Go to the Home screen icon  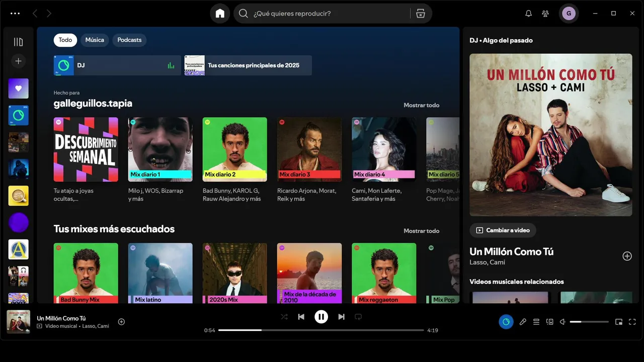(x=220, y=14)
